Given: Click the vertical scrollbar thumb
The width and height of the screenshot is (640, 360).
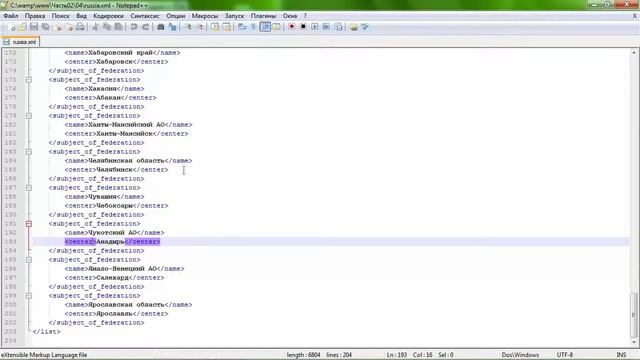Looking at the screenshot, I should [x=634, y=314].
